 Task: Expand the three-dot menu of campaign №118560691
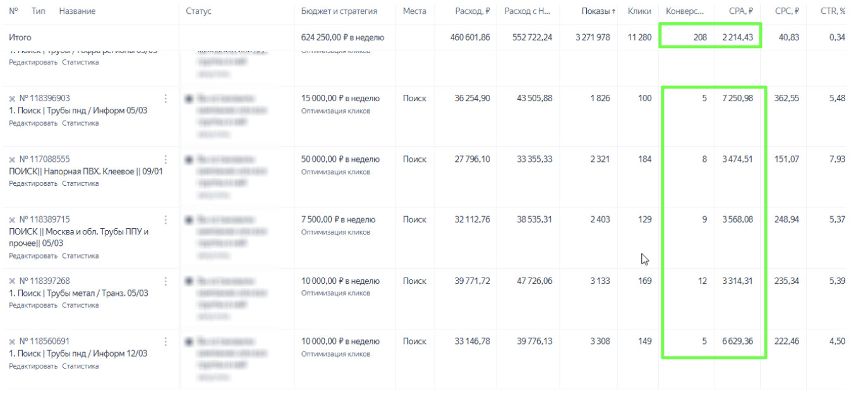point(166,341)
